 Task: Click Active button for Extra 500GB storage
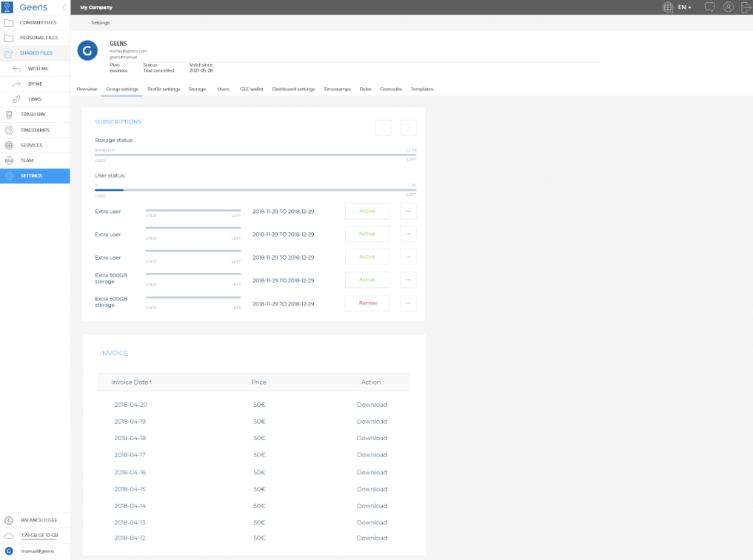point(367,280)
